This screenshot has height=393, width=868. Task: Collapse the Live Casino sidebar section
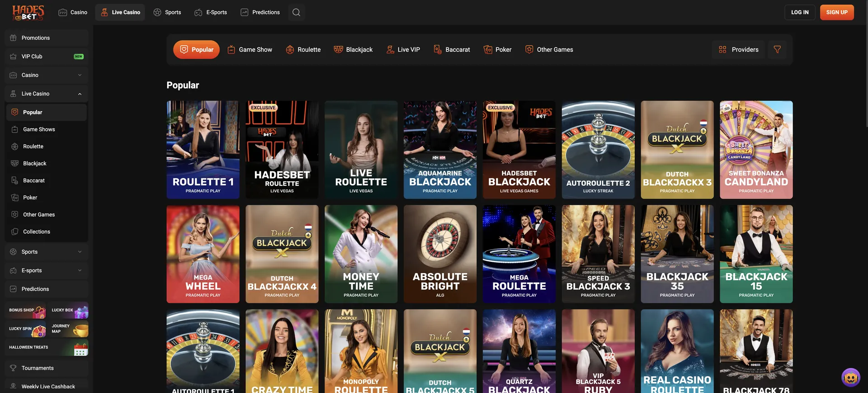tap(47, 94)
